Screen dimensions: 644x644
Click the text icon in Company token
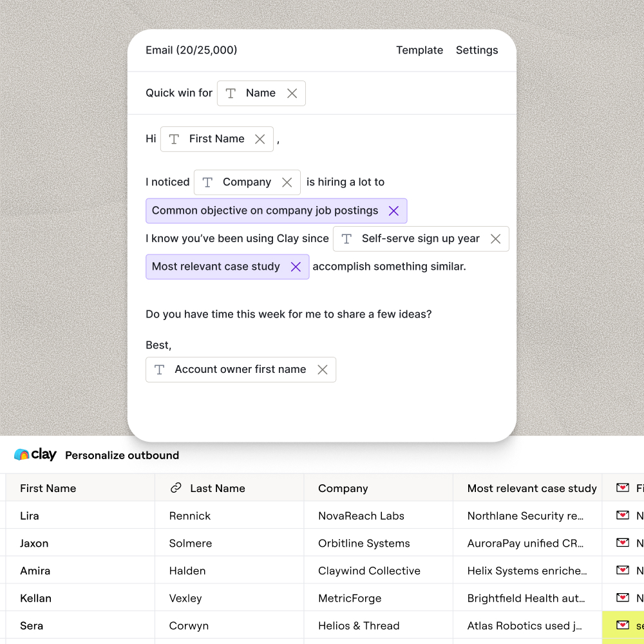pyautogui.click(x=208, y=182)
